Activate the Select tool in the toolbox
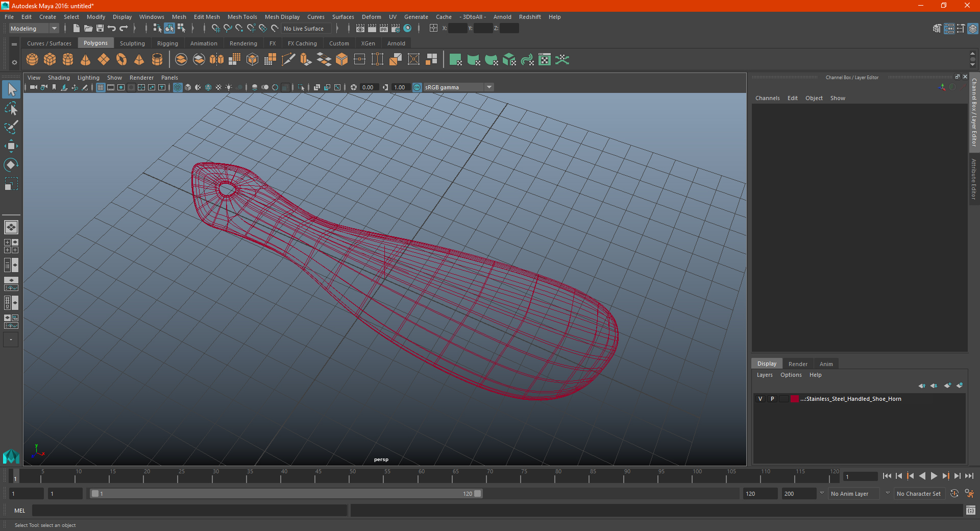Viewport: 980px width, 531px height. tap(11, 90)
